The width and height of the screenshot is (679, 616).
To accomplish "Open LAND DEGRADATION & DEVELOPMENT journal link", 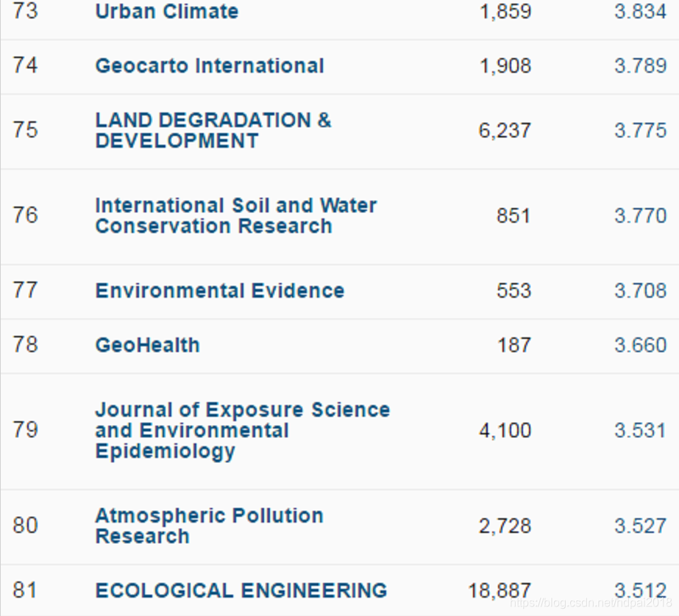I will tap(213, 130).
